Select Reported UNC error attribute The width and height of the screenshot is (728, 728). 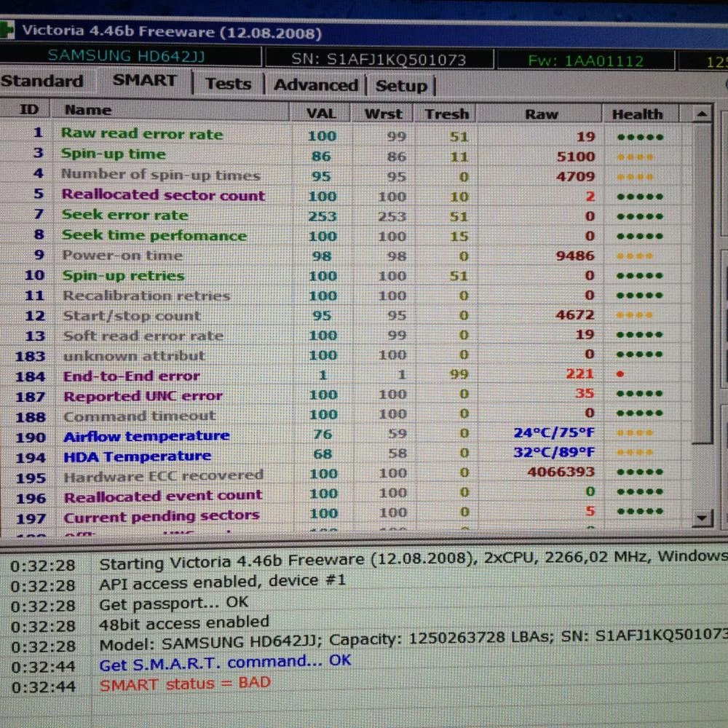click(346, 395)
